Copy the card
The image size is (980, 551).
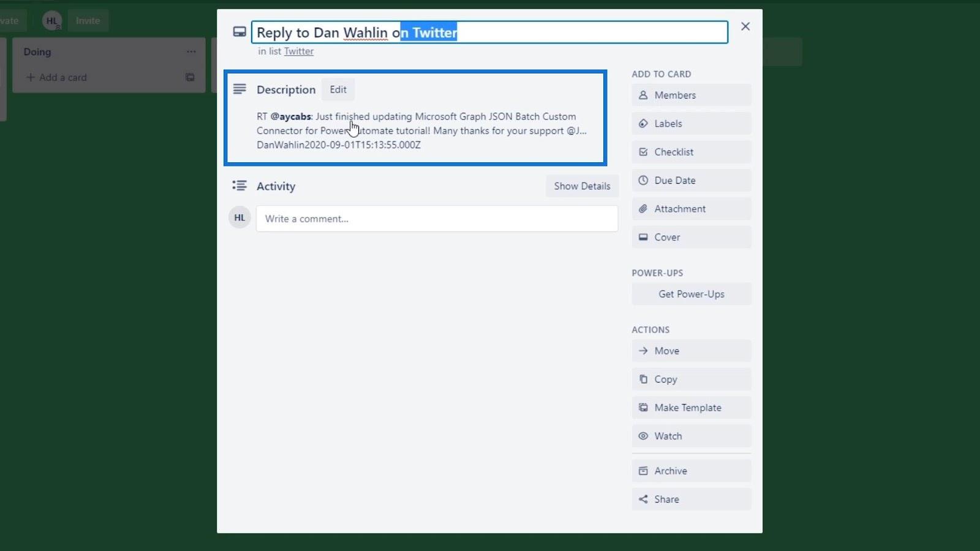[x=692, y=379]
